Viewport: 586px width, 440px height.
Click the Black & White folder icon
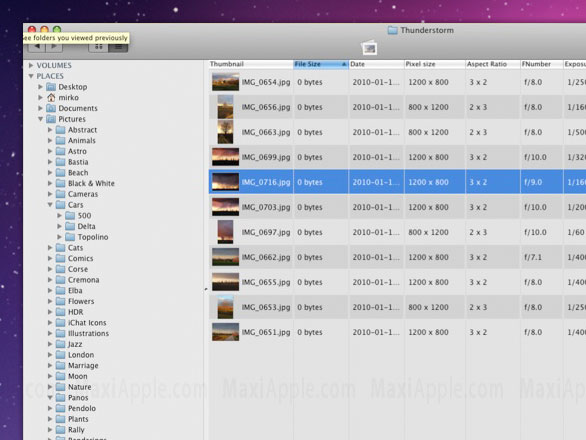tap(61, 184)
